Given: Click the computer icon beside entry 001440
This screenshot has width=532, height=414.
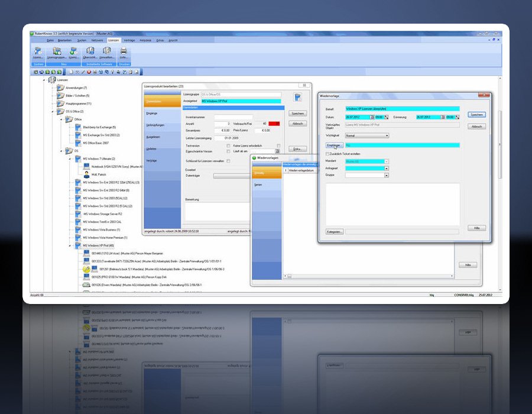Looking at the screenshot, I should [86, 253].
